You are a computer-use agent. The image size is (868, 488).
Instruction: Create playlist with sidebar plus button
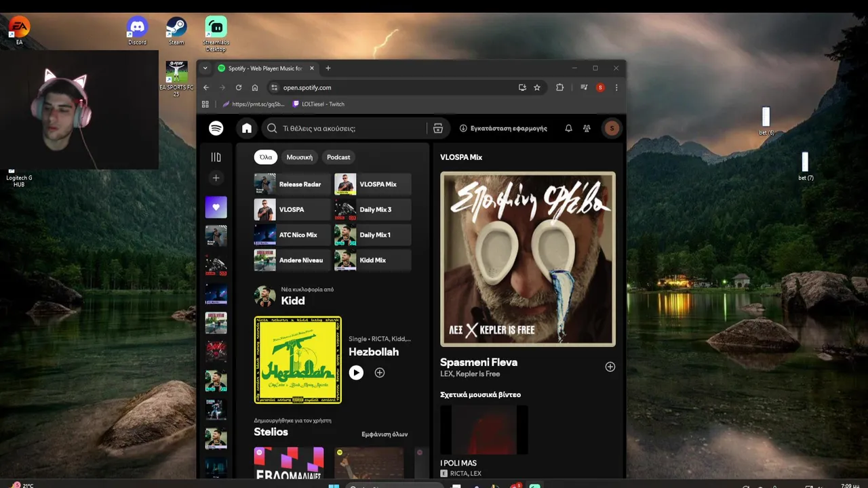point(216,178)
